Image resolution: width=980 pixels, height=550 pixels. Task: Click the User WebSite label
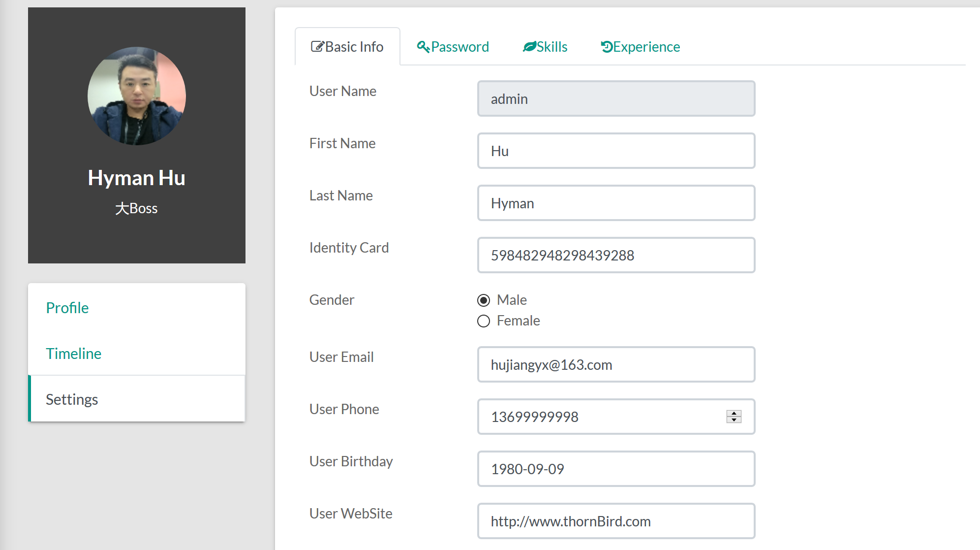point(351,514)
